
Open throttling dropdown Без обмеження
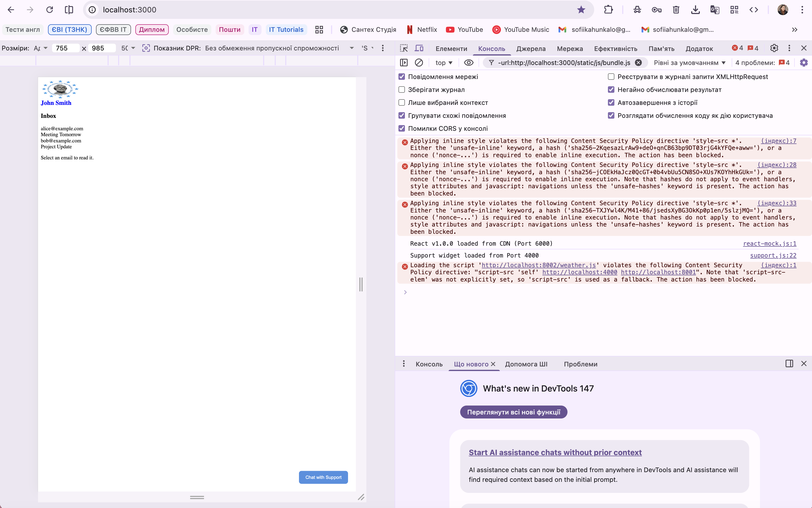279,48
